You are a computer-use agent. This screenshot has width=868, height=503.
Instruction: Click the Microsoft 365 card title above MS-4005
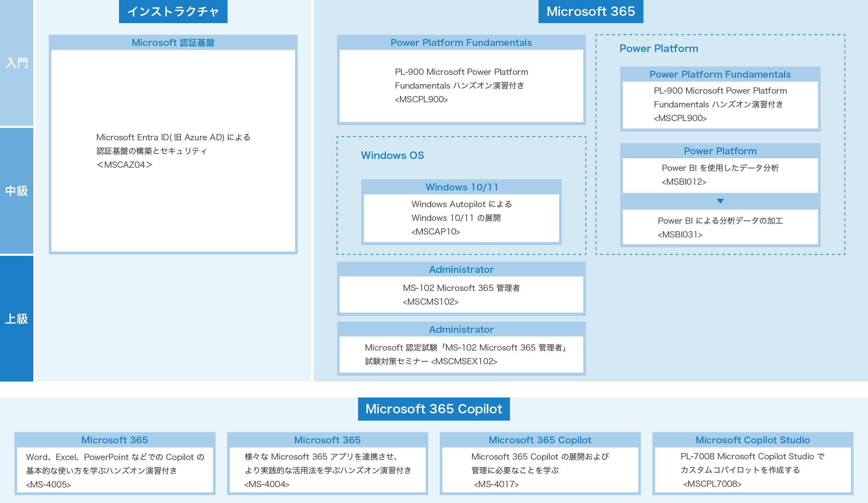coord(115,440)
